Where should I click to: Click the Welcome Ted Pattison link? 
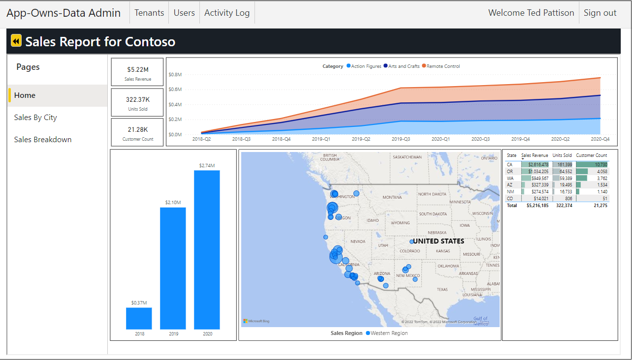click(x=531, y=13)
